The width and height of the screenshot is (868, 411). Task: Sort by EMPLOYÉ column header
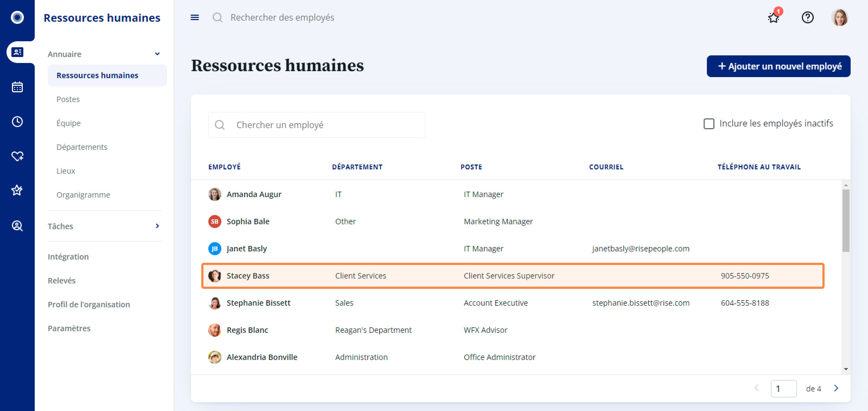pos(224,167)
